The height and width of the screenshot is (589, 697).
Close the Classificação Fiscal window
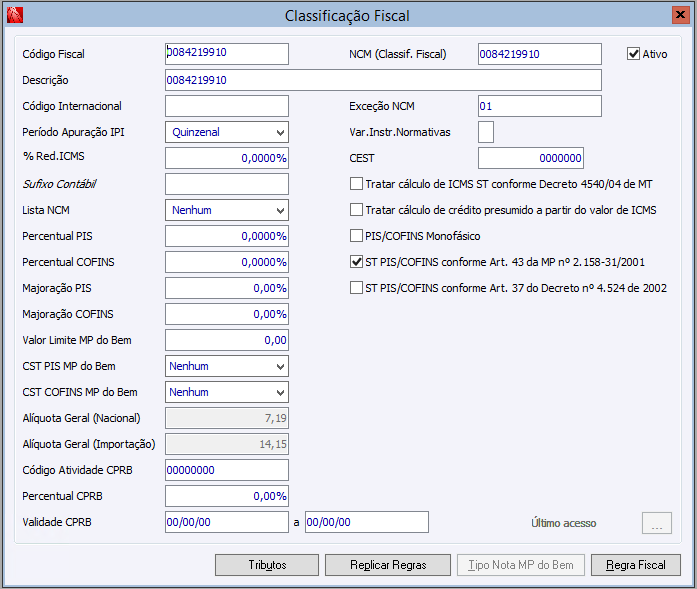[680, 15]
